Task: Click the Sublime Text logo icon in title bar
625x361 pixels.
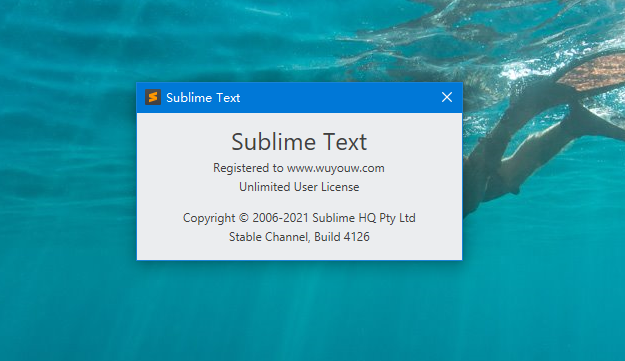Action: [153, 97]
